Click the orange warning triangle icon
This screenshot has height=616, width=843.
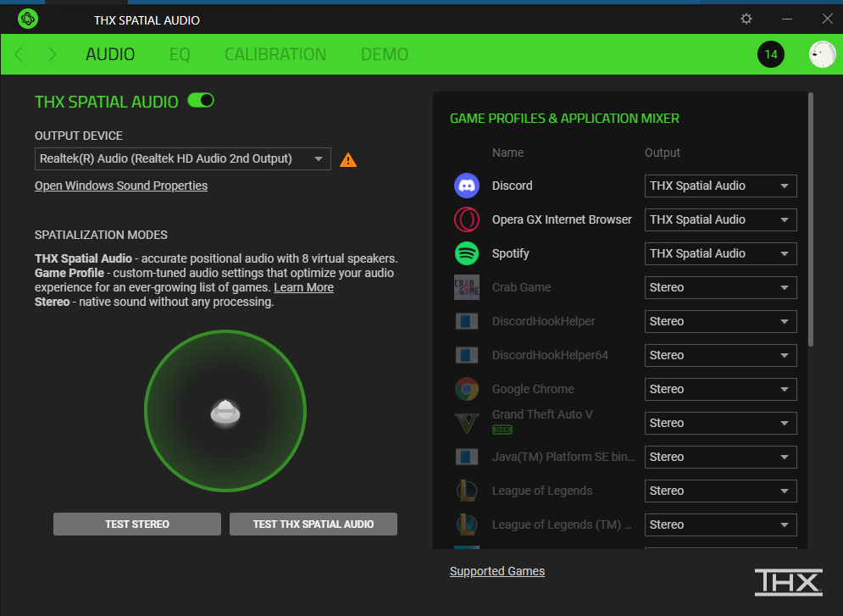348,159
